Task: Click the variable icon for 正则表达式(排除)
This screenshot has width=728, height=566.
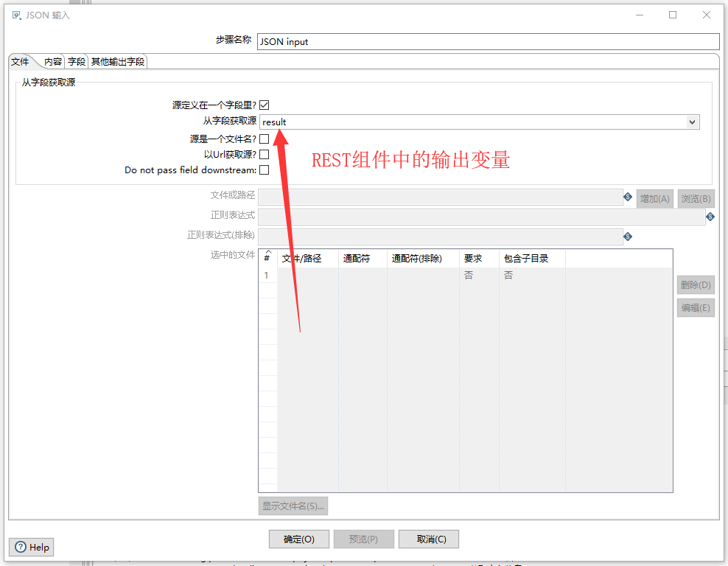Action: [628, 235]
